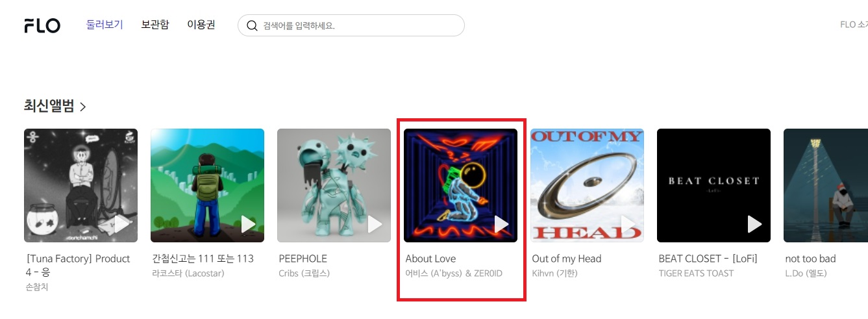868x319 pixels.
Task: Click the FLO logo
Action: 42,25
